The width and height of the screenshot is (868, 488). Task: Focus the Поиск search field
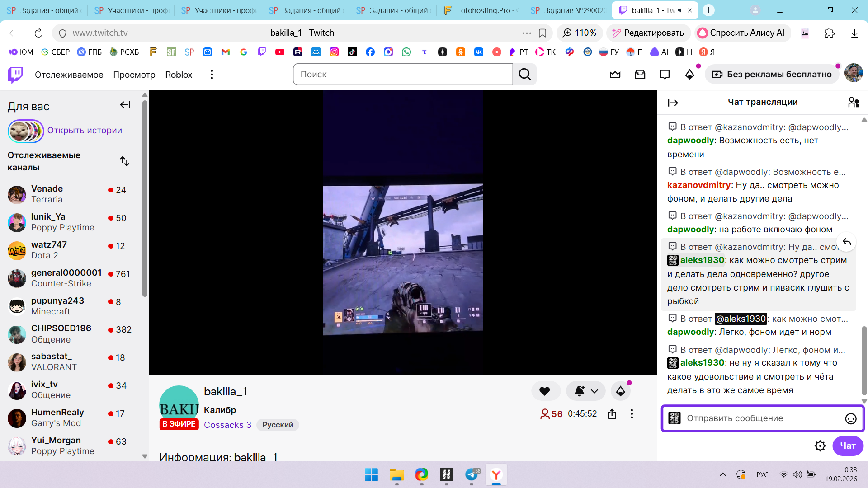402,75
